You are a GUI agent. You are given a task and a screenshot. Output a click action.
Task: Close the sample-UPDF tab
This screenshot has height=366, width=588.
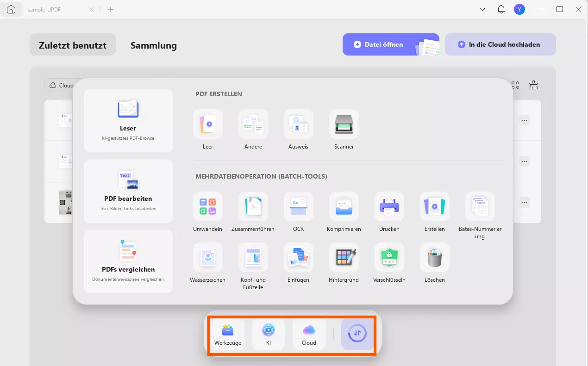coord(92,9)
